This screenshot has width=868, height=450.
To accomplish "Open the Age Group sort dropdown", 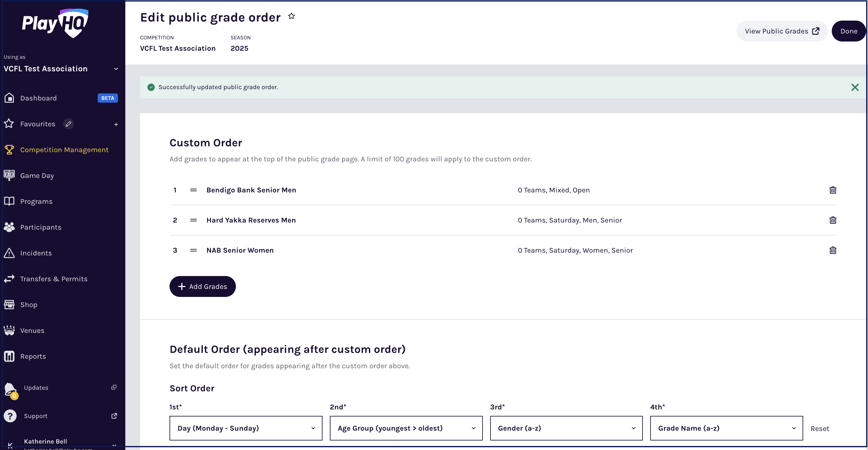I will coord(406,428).
